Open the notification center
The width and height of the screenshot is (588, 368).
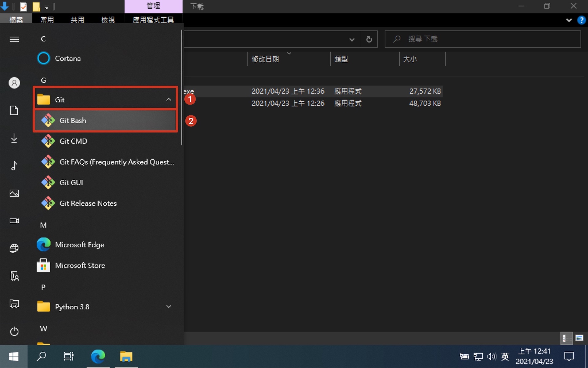click(569, 356)
